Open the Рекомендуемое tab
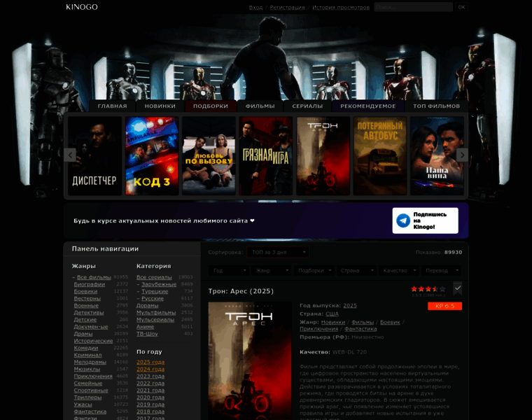Screen dimensions: 532x420 368,106
